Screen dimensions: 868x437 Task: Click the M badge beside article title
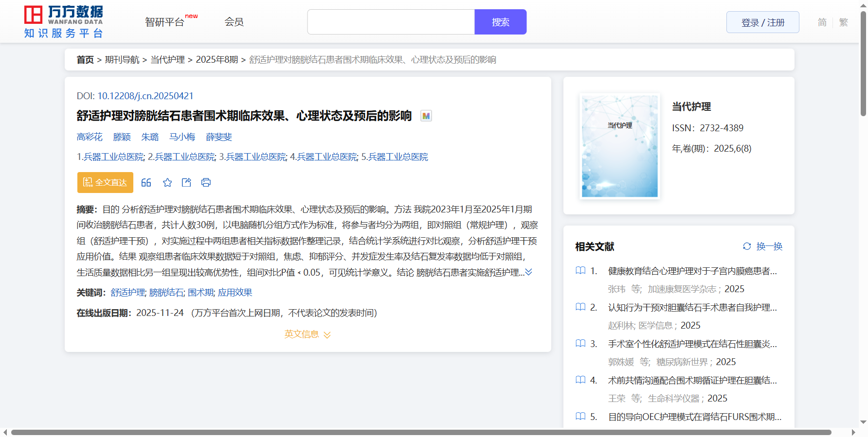pos(426,116)
